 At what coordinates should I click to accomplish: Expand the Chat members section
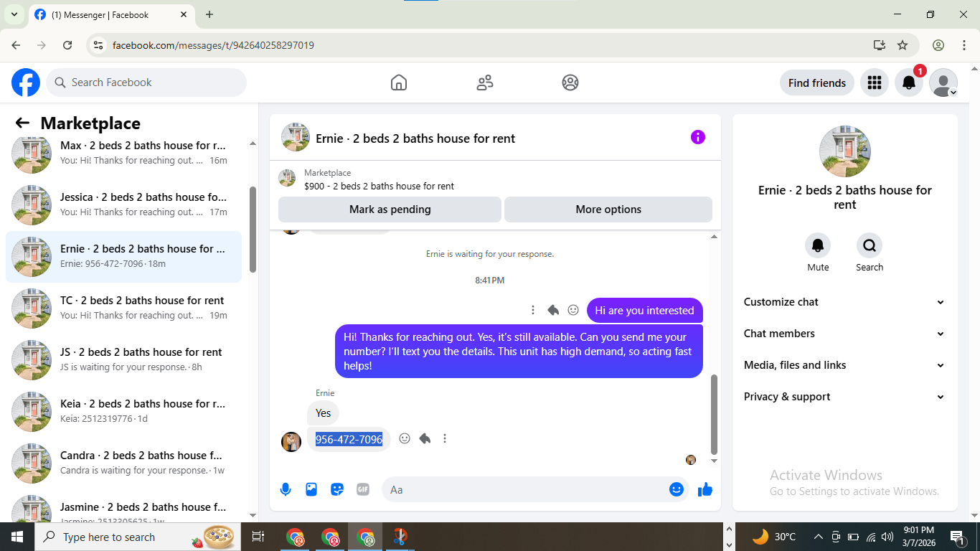844,334
